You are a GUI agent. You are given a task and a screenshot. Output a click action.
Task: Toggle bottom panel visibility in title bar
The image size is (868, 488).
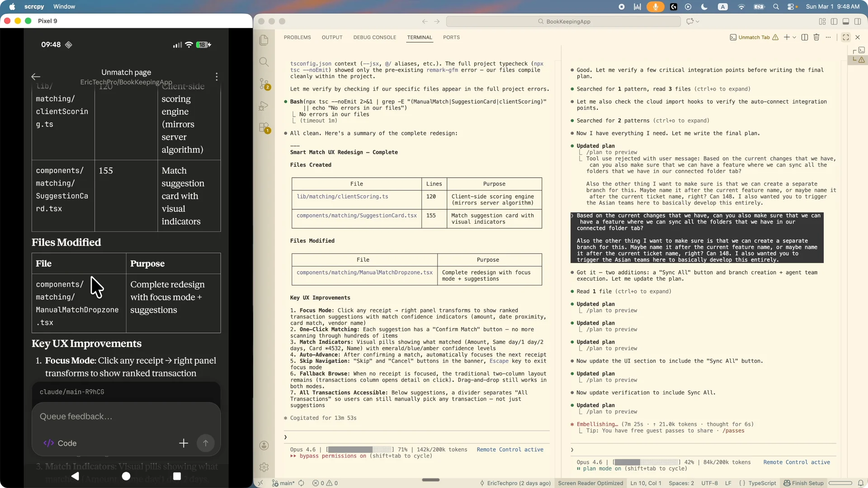846,21
